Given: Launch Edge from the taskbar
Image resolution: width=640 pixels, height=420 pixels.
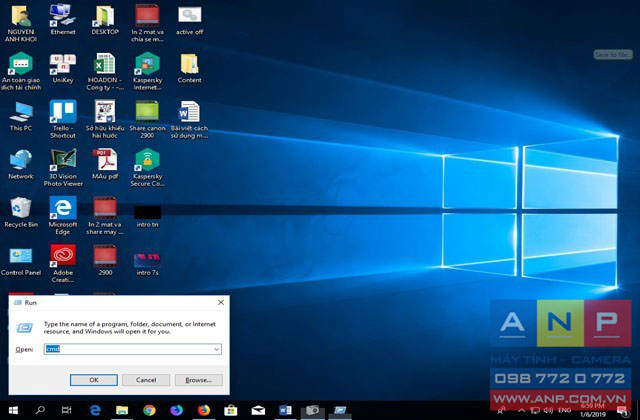Looking at the screenshot, I should 95,410.
